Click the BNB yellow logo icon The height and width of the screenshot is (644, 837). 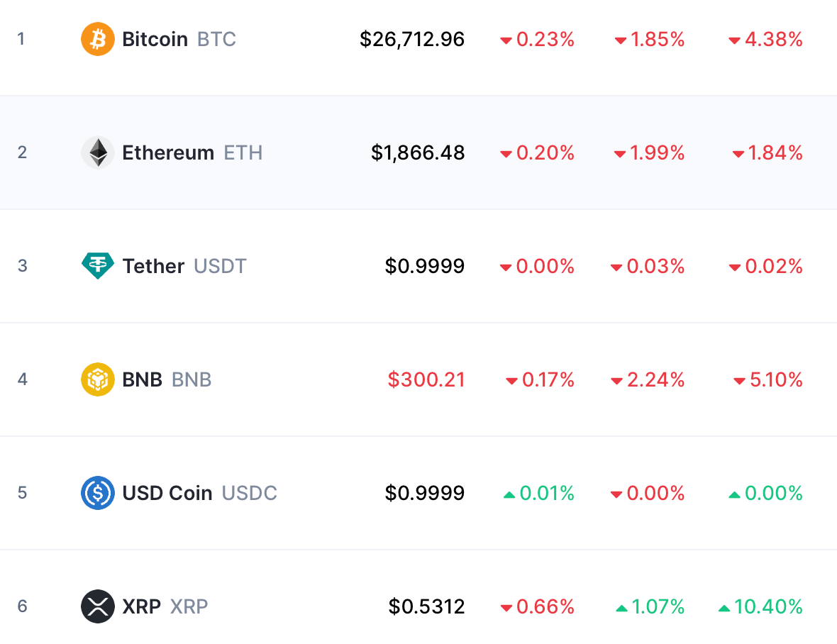pos(98,379)
